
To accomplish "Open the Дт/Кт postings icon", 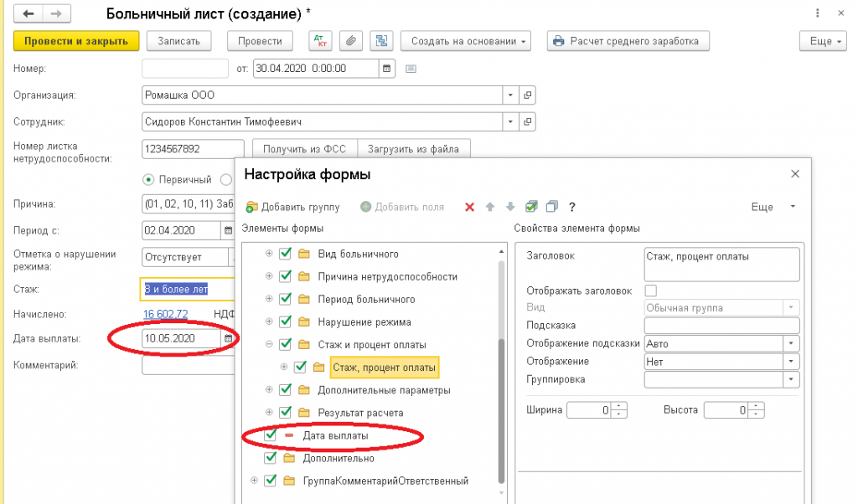I will coord(320,41).
